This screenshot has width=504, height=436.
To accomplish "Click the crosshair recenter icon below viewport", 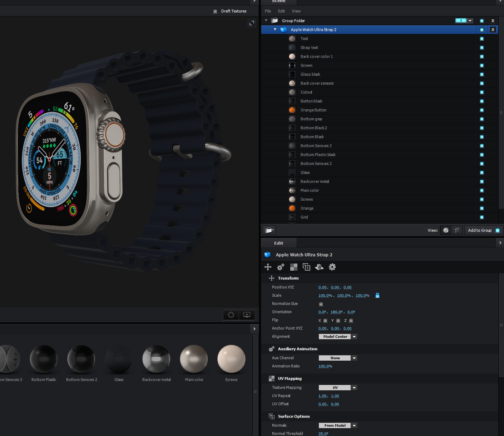I will pyautogui.click(x=231, y=315).
